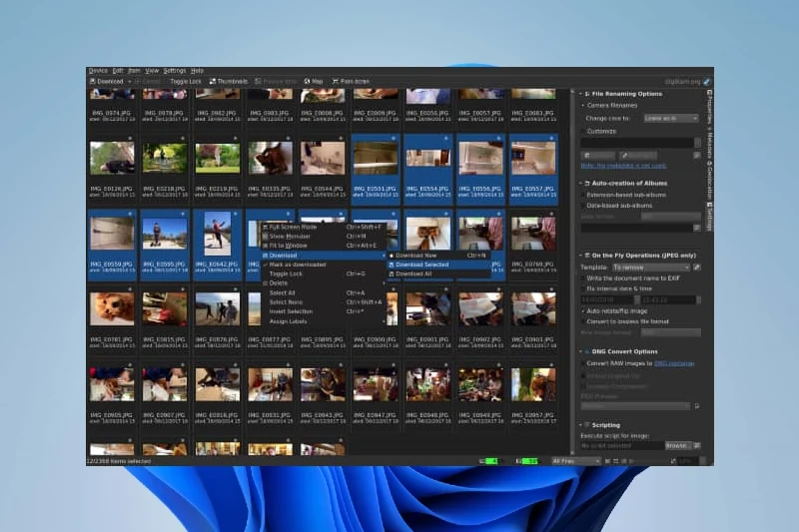
Task: Open the Item menu
Action: click(134, 71)
